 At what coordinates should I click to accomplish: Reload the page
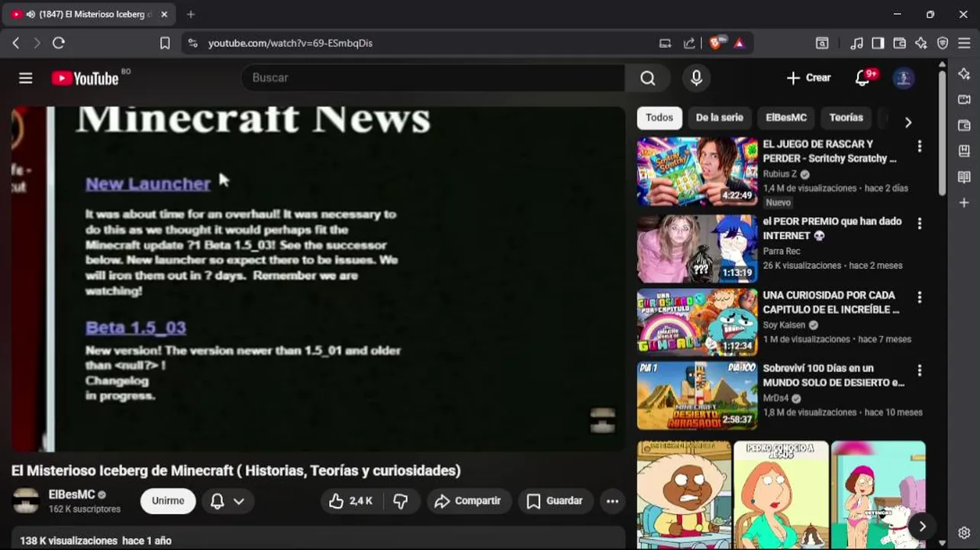[x=59, y=44]
